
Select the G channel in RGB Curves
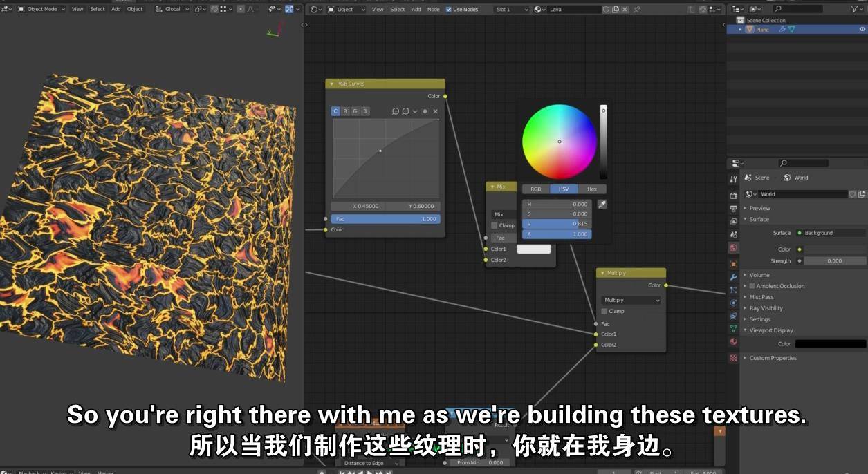click(355, 111)
